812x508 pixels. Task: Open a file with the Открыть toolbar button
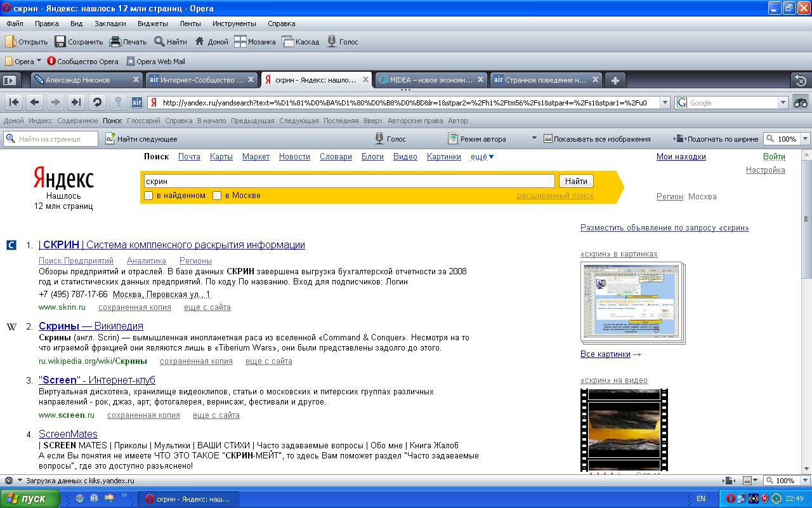pos(26,42)
